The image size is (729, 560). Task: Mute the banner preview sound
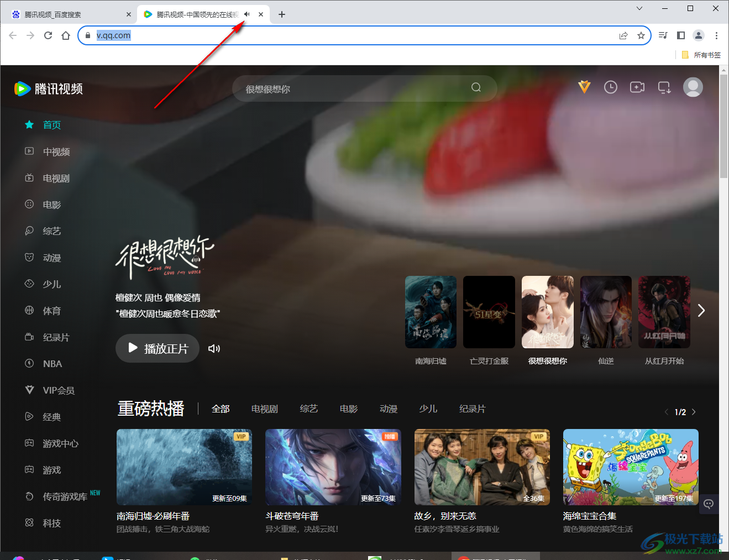(214, 348)
